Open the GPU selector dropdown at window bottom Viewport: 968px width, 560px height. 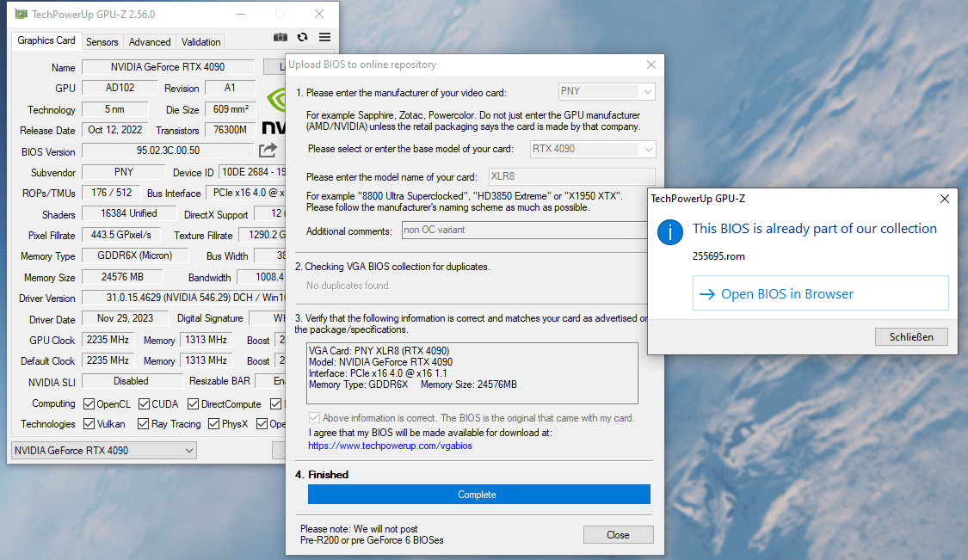pyautogui.click(x=104, y=451)
